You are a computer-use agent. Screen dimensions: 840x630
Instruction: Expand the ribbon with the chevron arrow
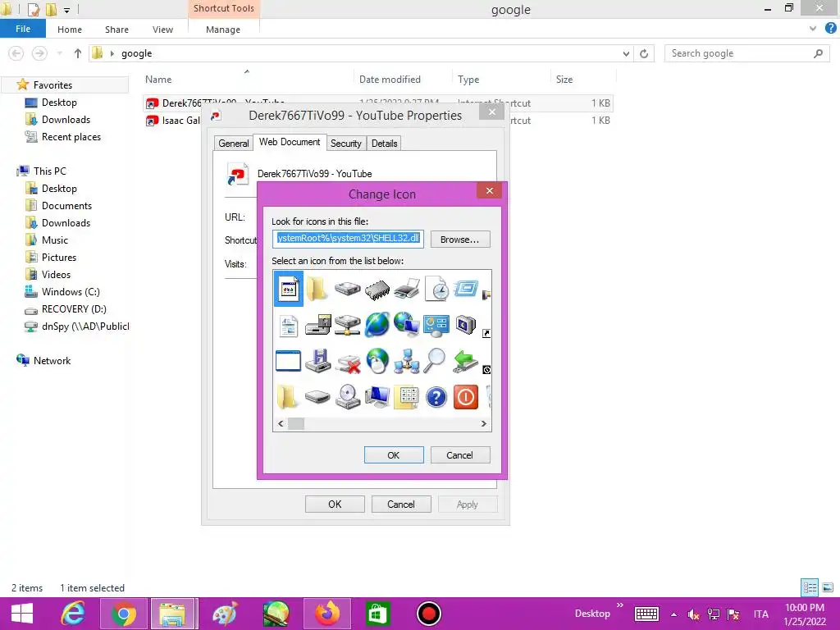(813, 29)
